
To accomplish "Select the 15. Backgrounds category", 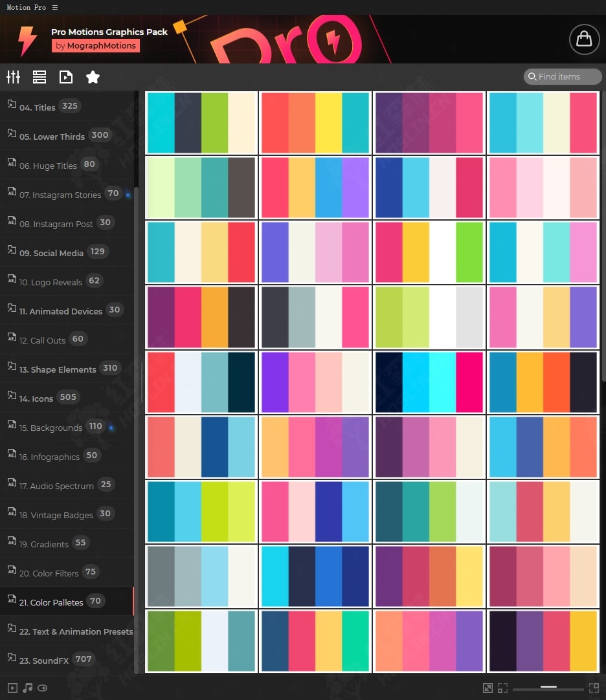I will [67, 426].
